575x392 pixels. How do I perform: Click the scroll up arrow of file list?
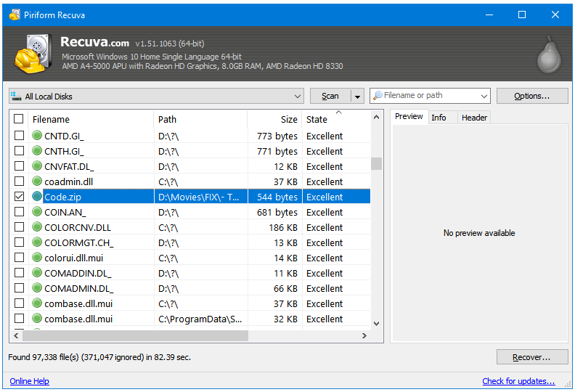376,118
